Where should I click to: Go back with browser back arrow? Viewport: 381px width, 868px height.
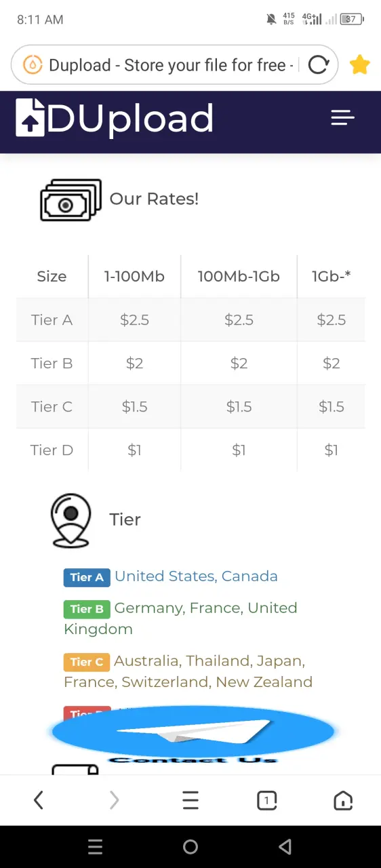[x=39, y=800]
